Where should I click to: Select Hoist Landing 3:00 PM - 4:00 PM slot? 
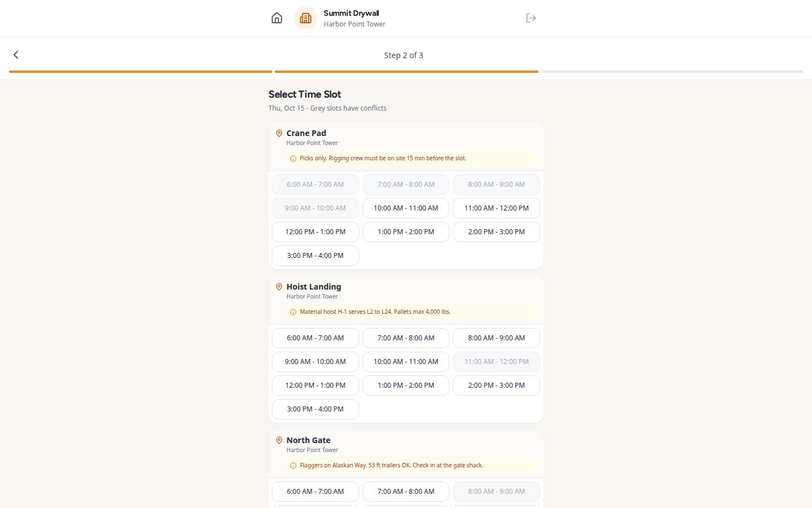[315, 409]
